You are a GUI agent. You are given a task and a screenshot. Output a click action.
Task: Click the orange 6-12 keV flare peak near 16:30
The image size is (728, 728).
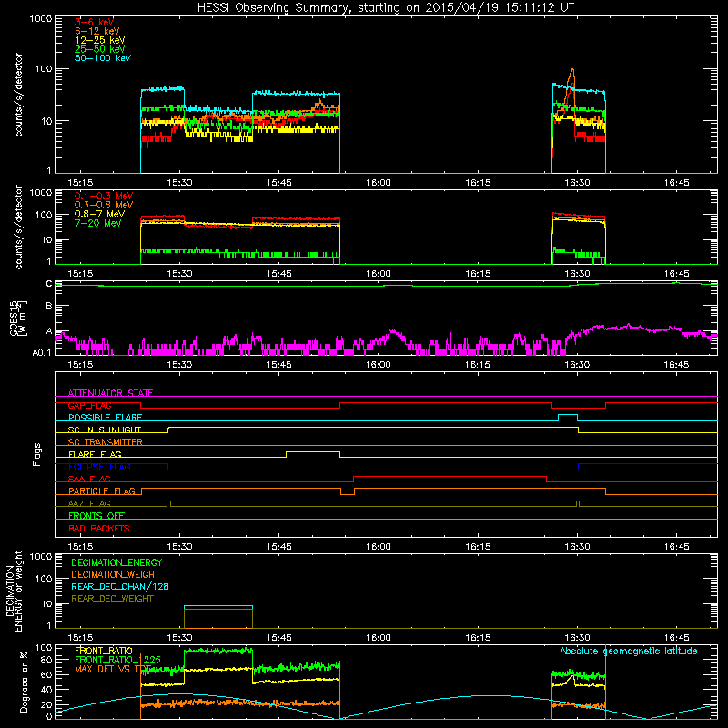[572, 70]
